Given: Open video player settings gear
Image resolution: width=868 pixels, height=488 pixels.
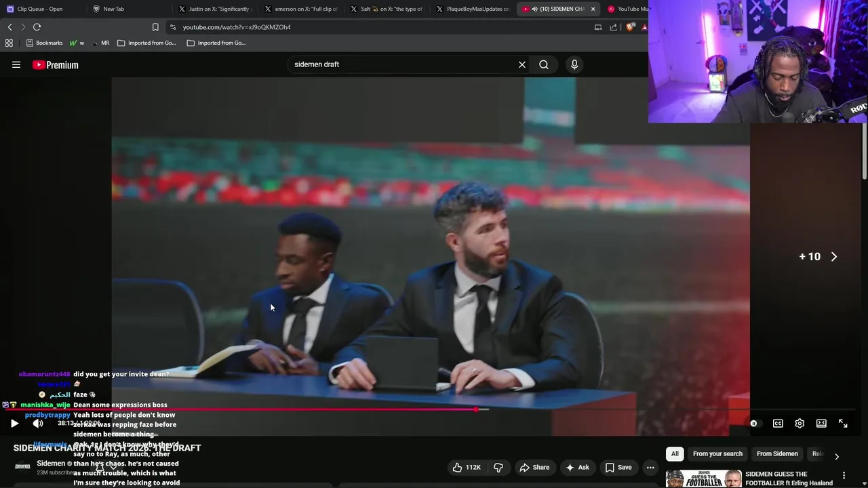Looking at the screenshot, I should (x=800, y=424).
